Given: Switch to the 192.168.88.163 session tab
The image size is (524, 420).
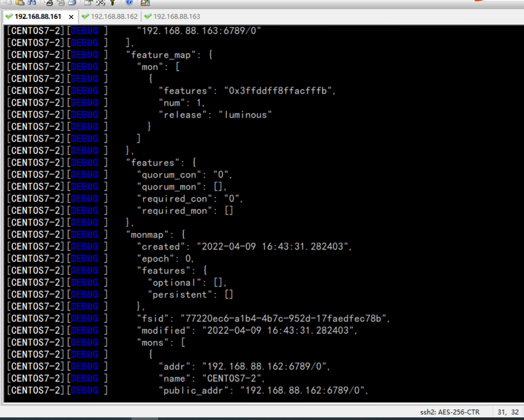Looking at the screenshot, I should tap(172, 17).
